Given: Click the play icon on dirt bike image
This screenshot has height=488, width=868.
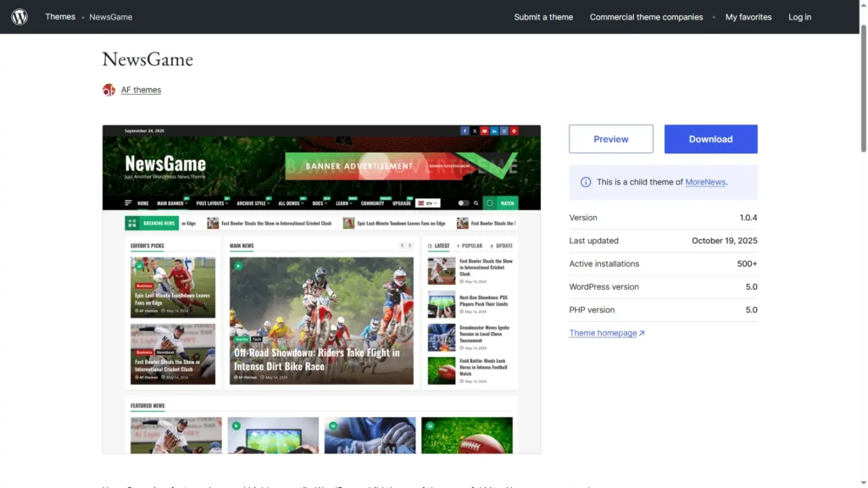Looking at the screenshot, I should point(238,265).
